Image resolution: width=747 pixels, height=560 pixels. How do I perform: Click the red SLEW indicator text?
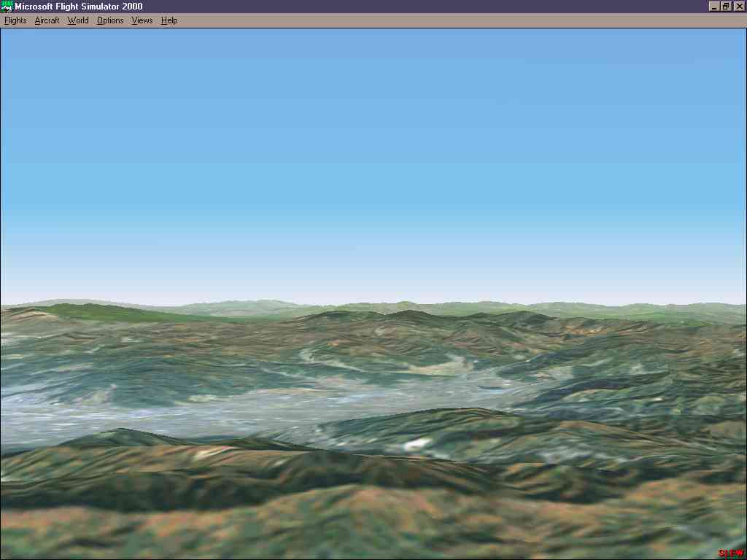coord(731,553)
